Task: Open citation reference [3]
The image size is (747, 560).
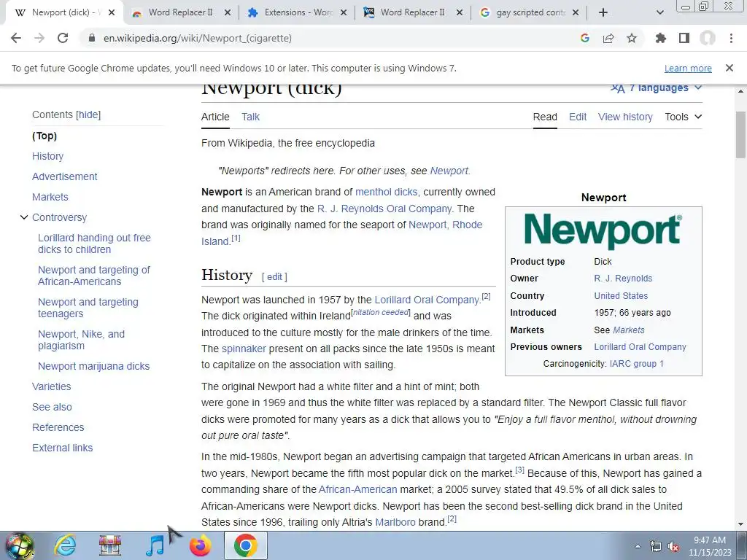Action: (x=519, y=470)
